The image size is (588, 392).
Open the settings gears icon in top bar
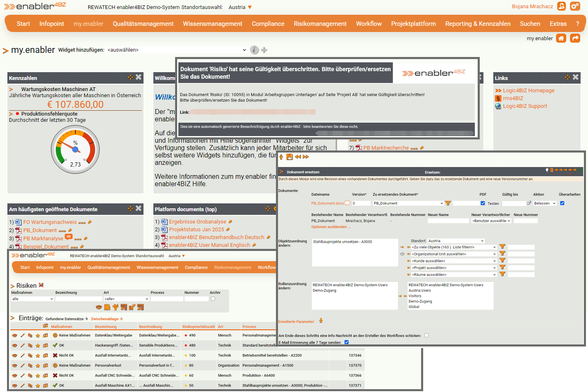(575, 6)
